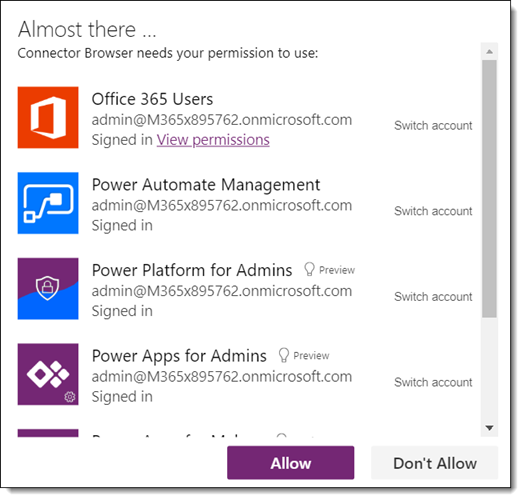Screen dimensions: 523x500
Task: Click Signed in under Power Platform for Admins
Action: pos(122,311)
